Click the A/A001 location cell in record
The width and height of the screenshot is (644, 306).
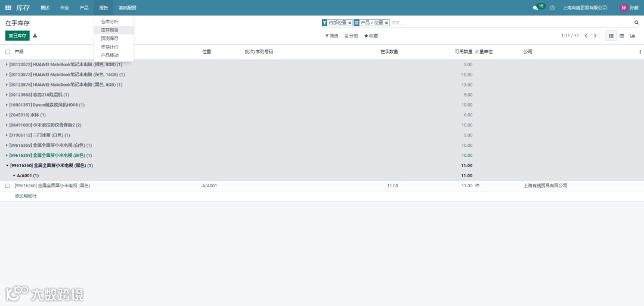[209, 186]
